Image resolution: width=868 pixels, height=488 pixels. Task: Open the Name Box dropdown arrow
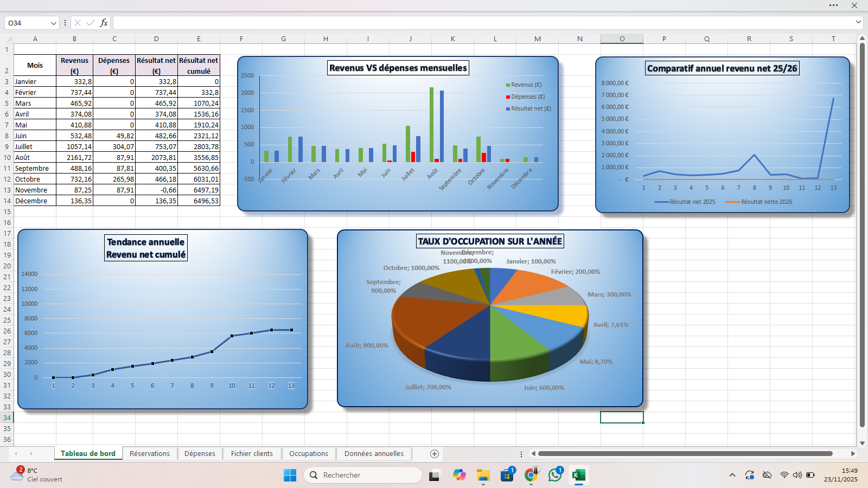[53, 23]
